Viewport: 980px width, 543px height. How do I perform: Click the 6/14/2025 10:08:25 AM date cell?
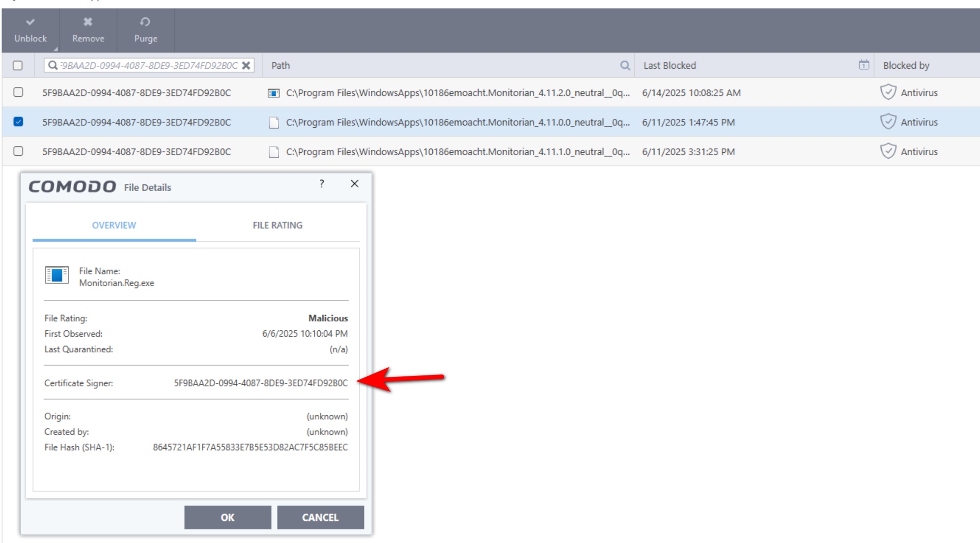coord(691,93)
